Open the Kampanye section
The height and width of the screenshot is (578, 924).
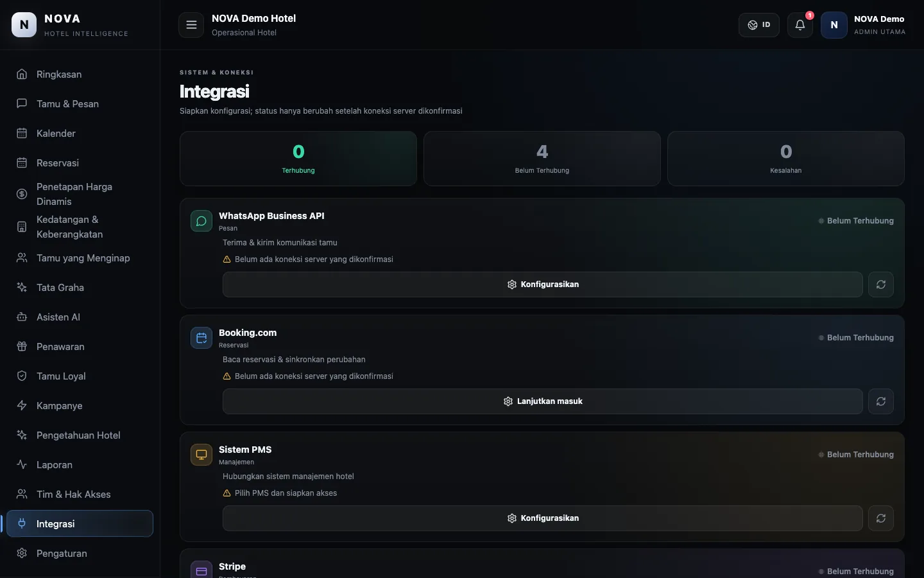pyautogui.click(x=80, y=406)
